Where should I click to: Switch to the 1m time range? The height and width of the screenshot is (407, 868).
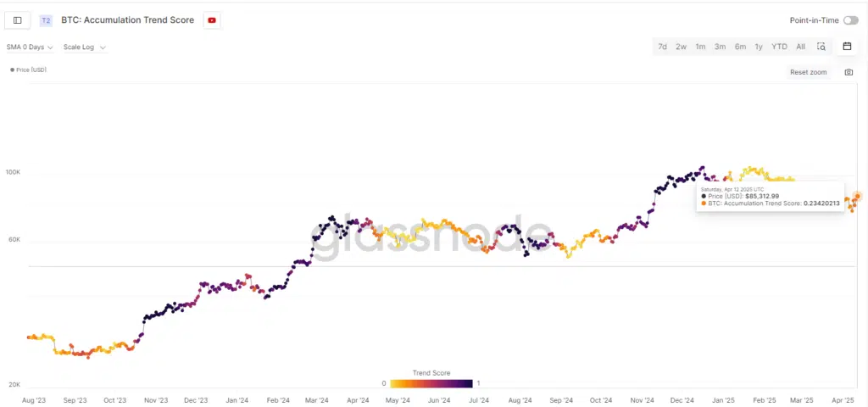tap(700, 47)
